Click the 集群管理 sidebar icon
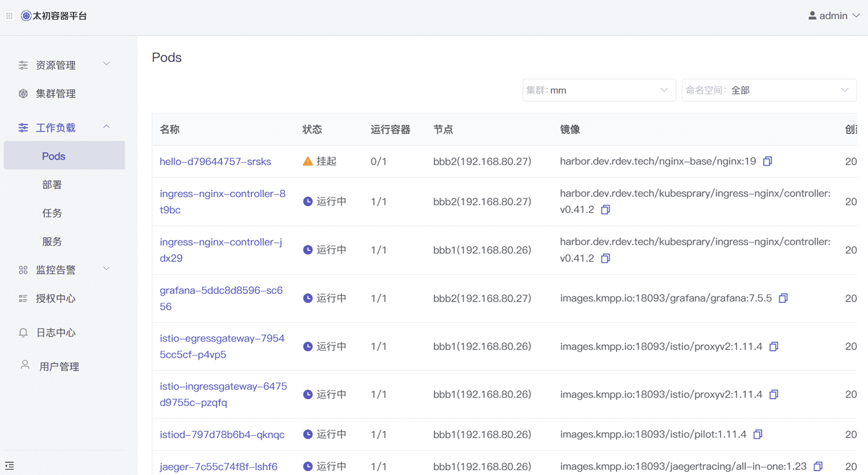The height and width of the screenshot is (475, 868). coord(23,94)
